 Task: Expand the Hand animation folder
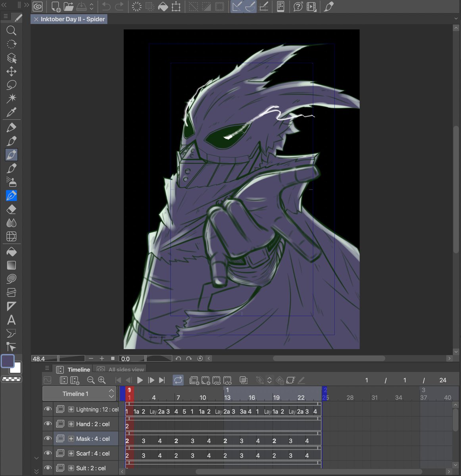[x=71, y=424]
